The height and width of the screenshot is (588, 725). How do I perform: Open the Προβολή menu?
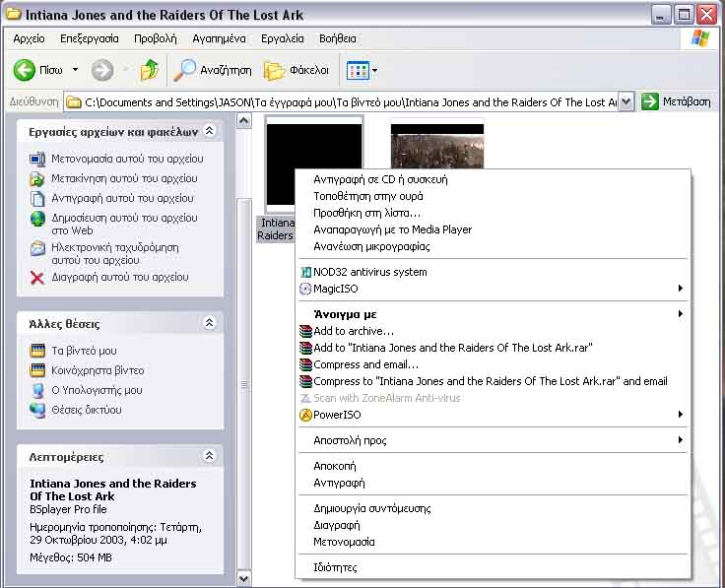tap(156, 38)
